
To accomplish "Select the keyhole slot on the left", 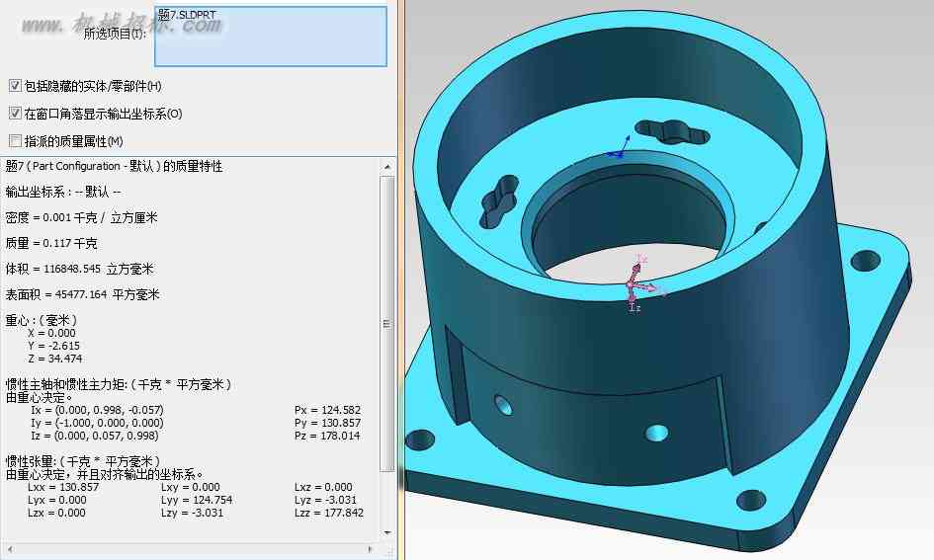I will click(x=498, y=202).
